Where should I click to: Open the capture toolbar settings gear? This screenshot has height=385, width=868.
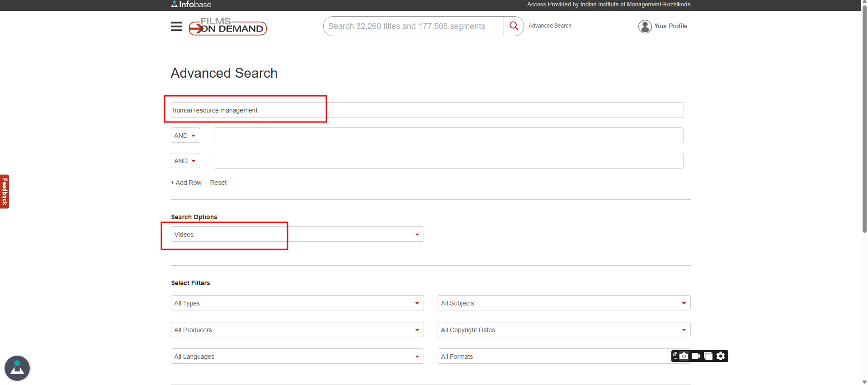point(721,356)
